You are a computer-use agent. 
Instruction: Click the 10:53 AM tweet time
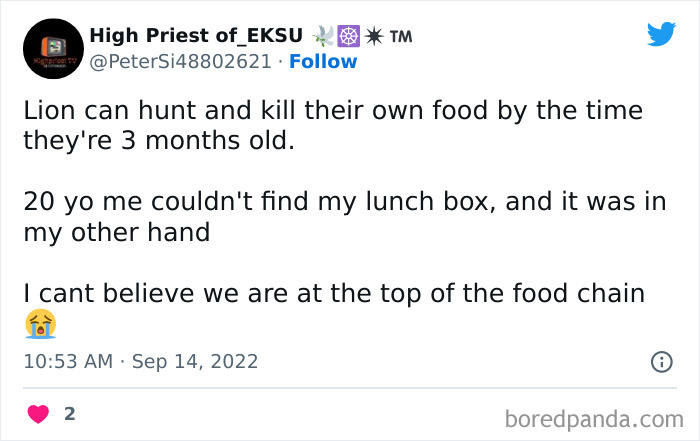[68, 362]
